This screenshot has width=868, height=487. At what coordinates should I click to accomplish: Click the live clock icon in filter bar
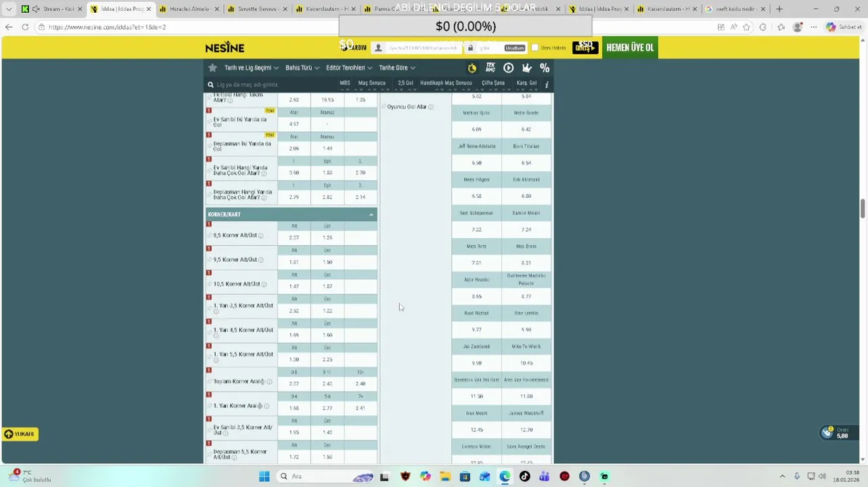point(472,68)
